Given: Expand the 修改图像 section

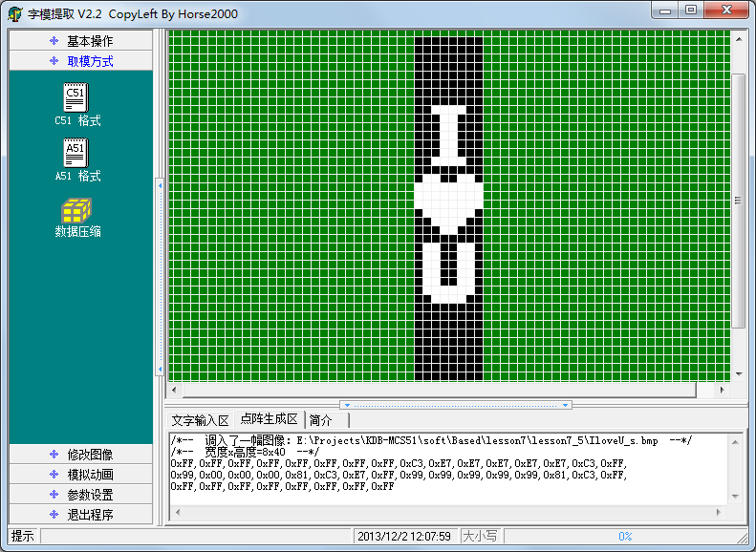Looking at the screenshot, I should (x=81, y=455).
